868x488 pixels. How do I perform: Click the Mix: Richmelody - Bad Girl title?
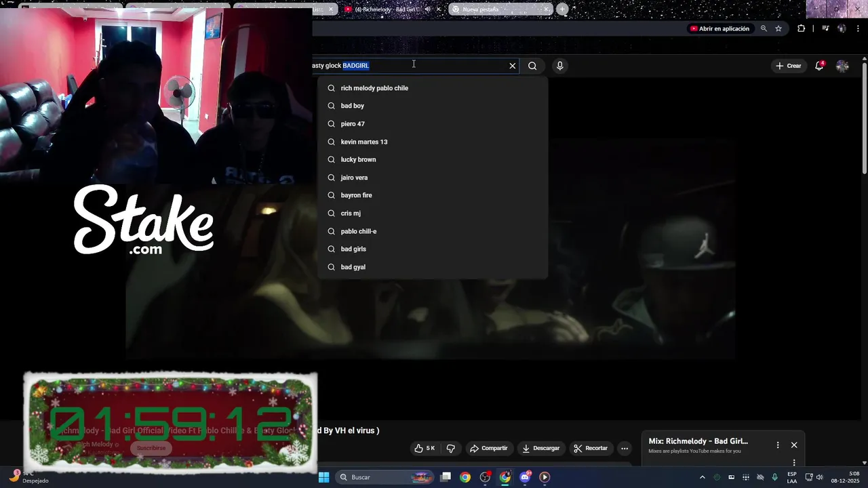698,441
